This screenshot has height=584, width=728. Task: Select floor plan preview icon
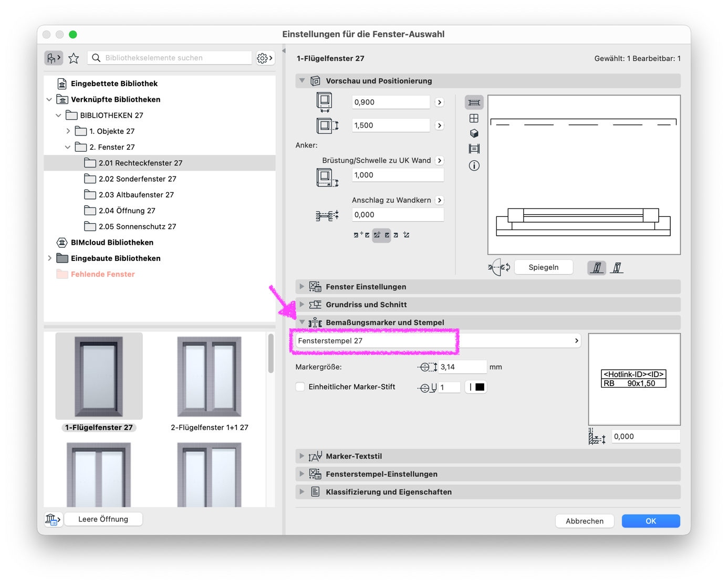pyautogui.click(x=474, y=102)
